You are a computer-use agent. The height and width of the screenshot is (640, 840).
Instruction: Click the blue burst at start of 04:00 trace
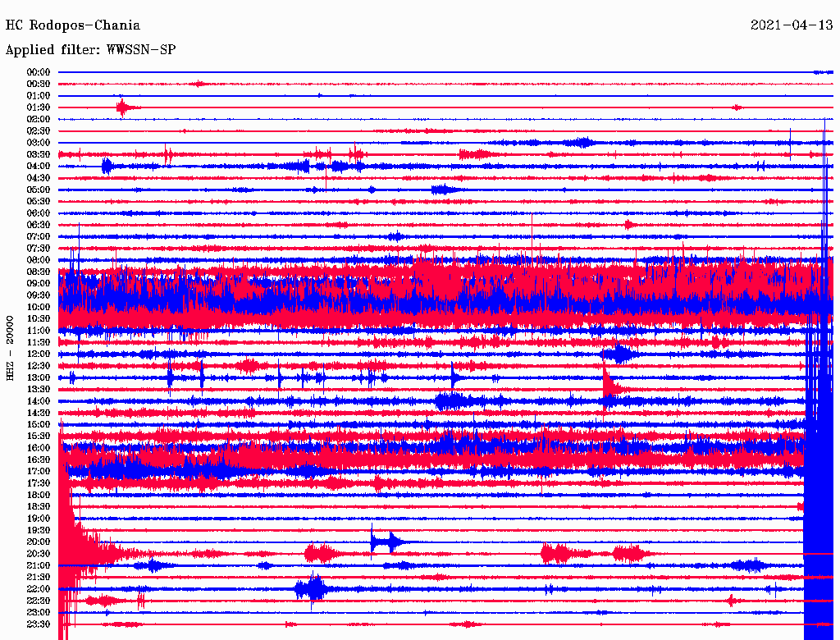pyautogui.click(x=107, y=167)
